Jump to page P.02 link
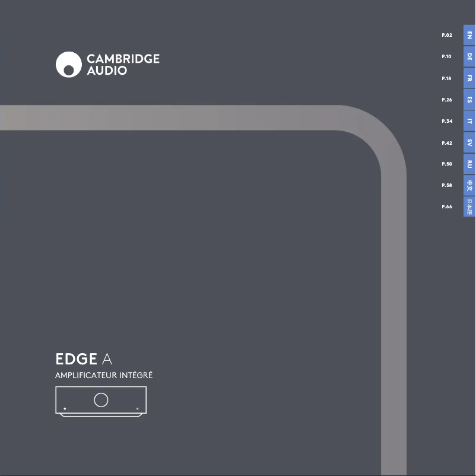This screenshot has height=476, width=476. pyautogui.click(x=447, y=36)
